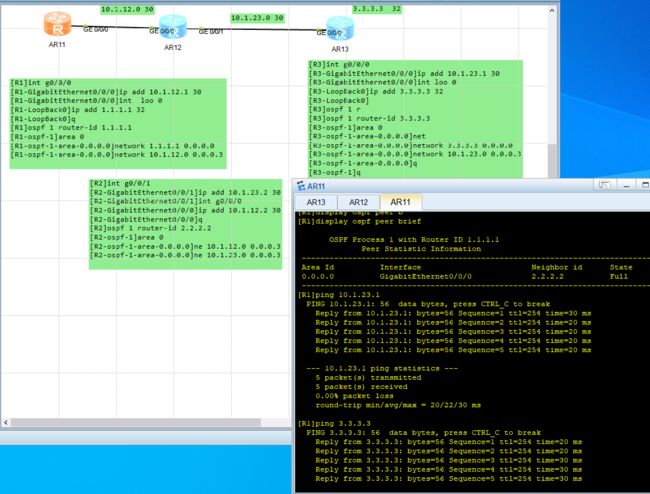Click 'ne 10.1.23.0 0.0.0.3' line in R2 note
The height and width of the screenshot is (494, 650).
pyautogui.click(x=185, y=255)
